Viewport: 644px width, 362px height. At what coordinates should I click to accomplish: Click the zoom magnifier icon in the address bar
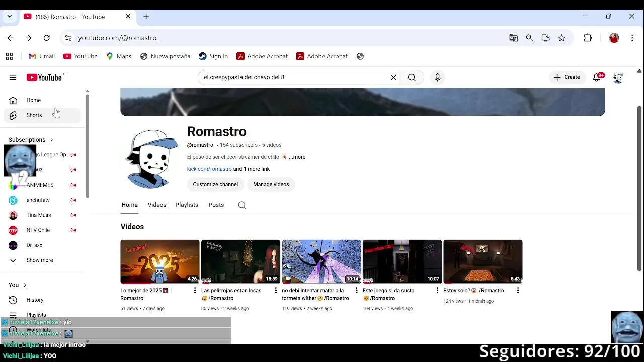point(529,38)
